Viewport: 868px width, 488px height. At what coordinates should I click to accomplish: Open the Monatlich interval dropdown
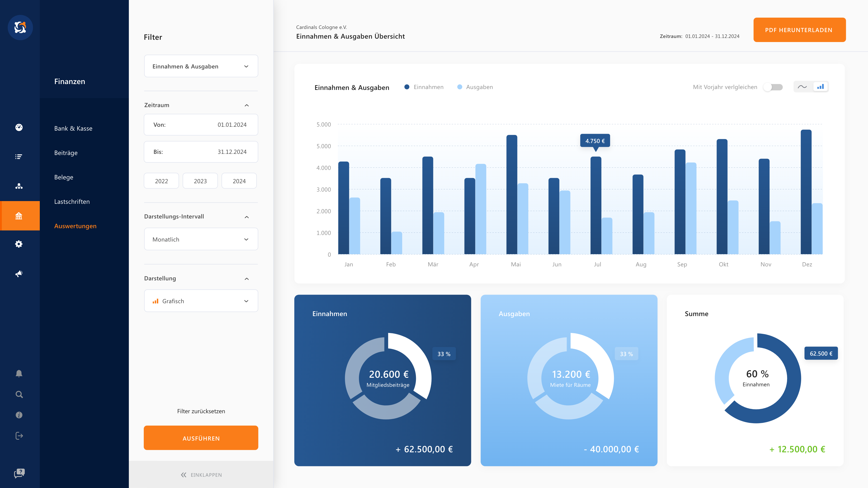[x=201, y=239]
